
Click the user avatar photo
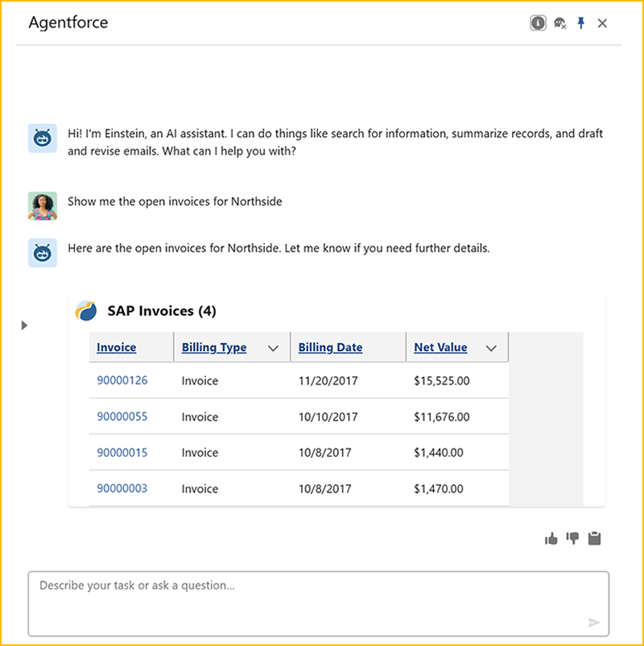pyautogui.click(x=42, y=205)
